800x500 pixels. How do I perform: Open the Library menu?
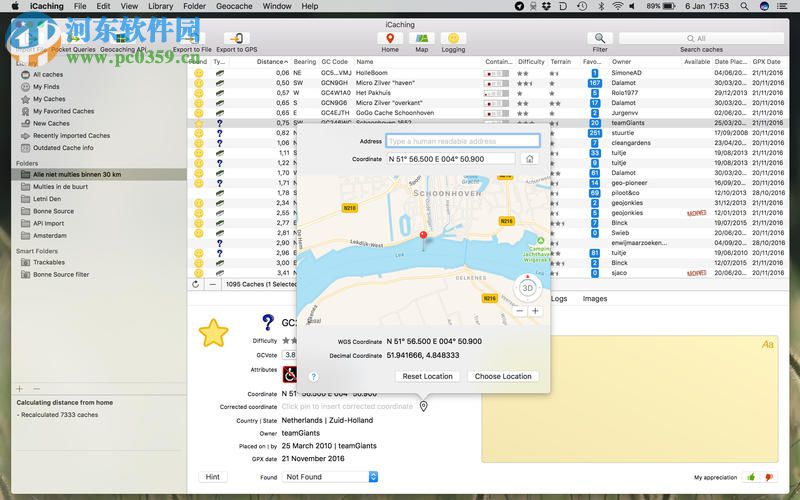160,6
